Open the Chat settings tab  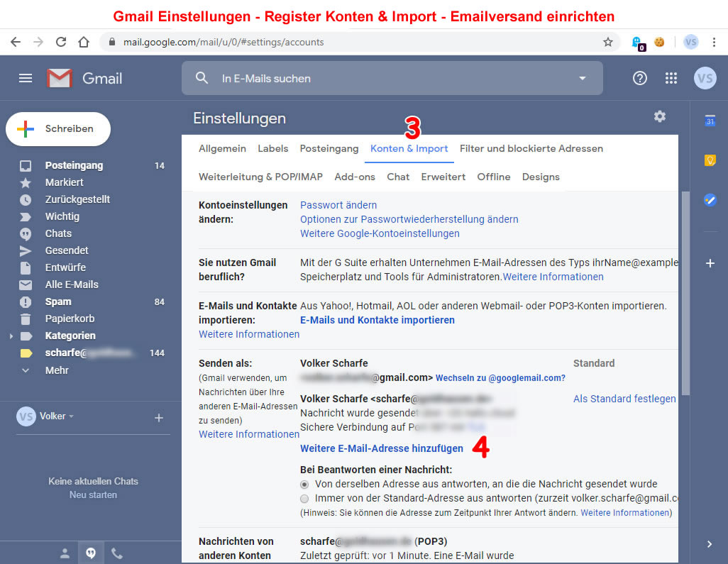(x=398, y=177)
